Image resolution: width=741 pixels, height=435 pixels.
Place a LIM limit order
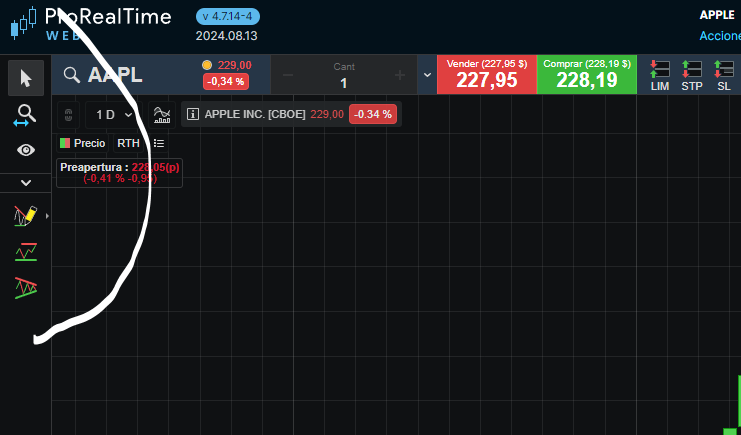pos(660,76)
